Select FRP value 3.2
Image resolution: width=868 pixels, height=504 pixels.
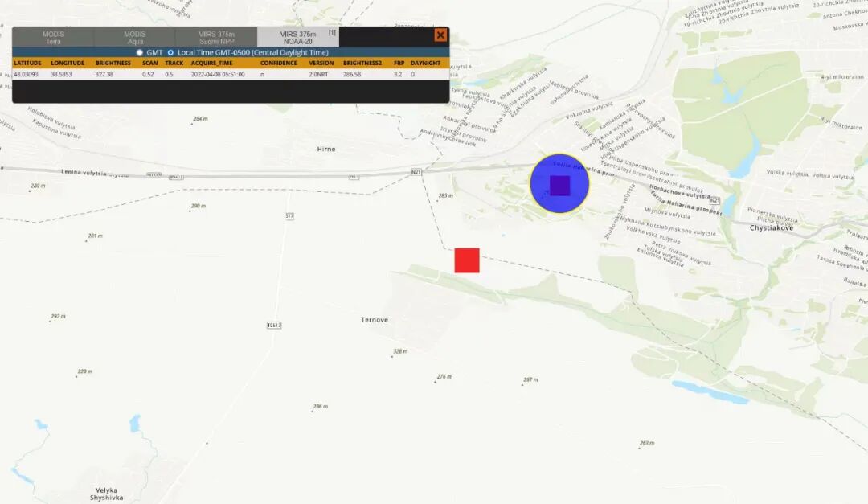coord(398,74)
